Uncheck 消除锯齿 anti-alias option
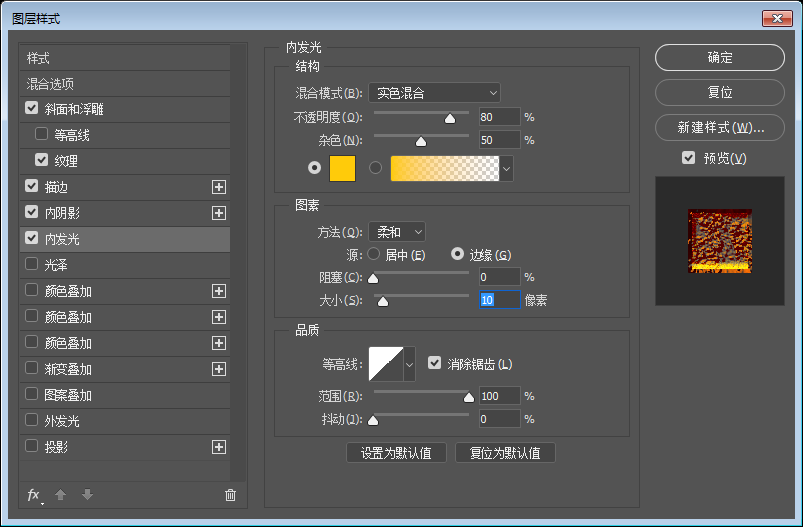Image resolution: width=803 pixels, height=527 pixels. (x=434, y=364)
